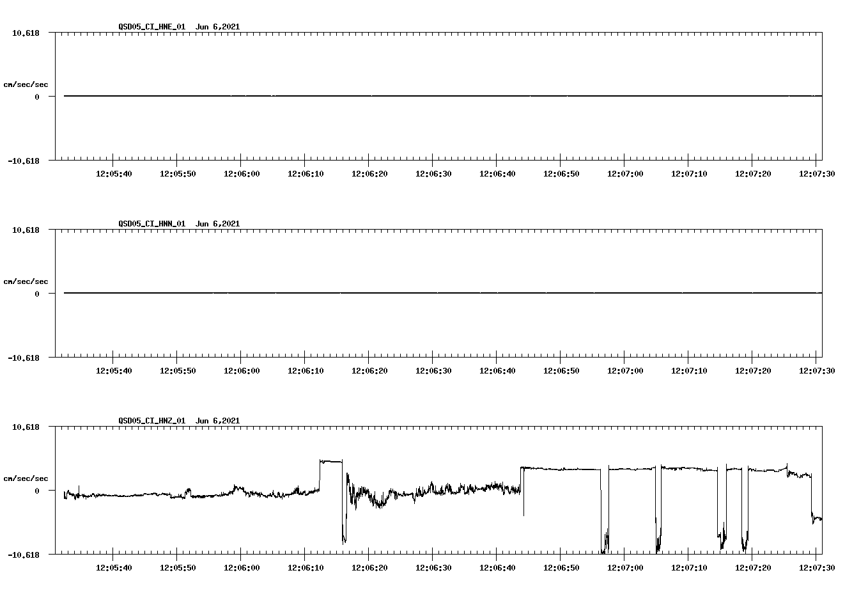
Task: Pick the 12:06:50 time label under HNE plot
Action: click(561, 173)
